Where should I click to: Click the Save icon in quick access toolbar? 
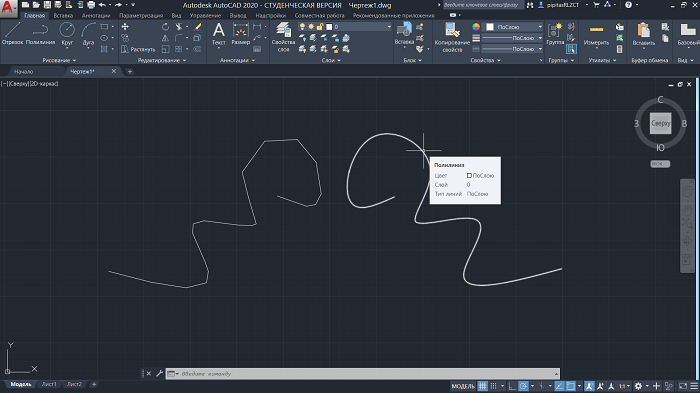click(x=47, y=5)
